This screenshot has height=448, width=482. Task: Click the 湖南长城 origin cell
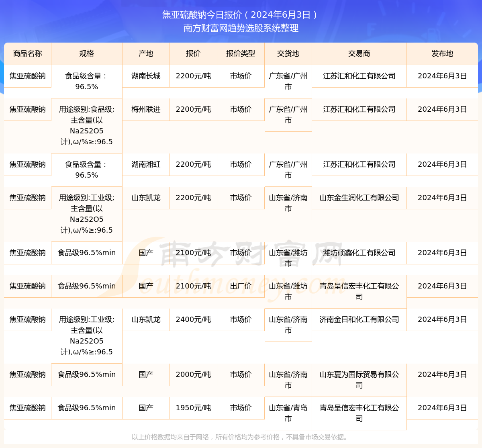click(x=146, y=76)
